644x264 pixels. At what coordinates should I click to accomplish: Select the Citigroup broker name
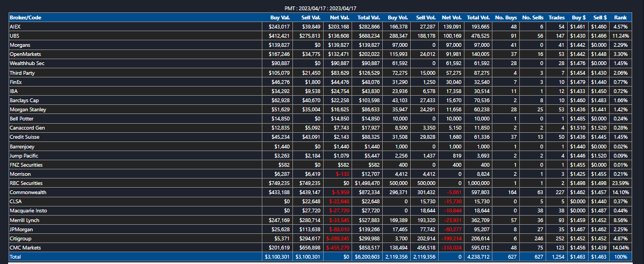click(x=20, y=239)
